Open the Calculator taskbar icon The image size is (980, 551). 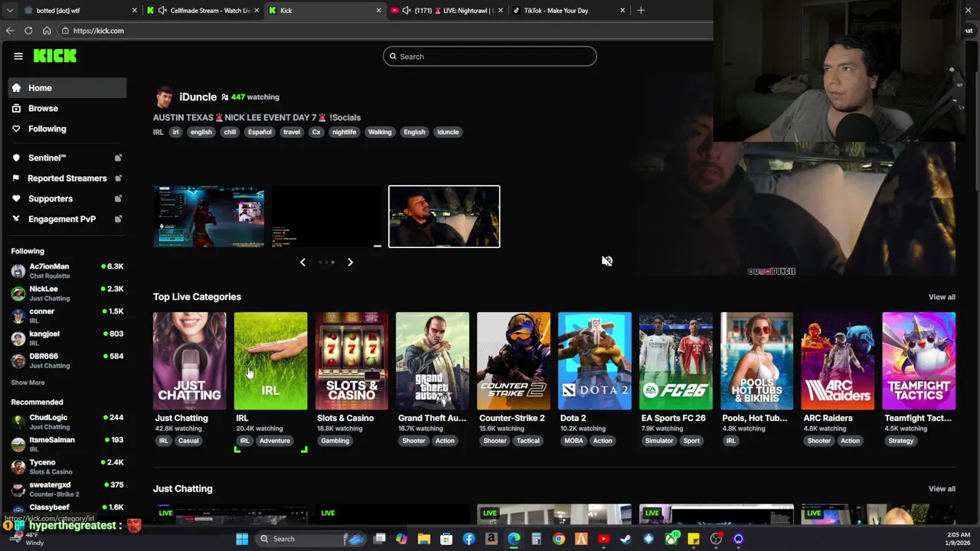[x=536, y=539]
